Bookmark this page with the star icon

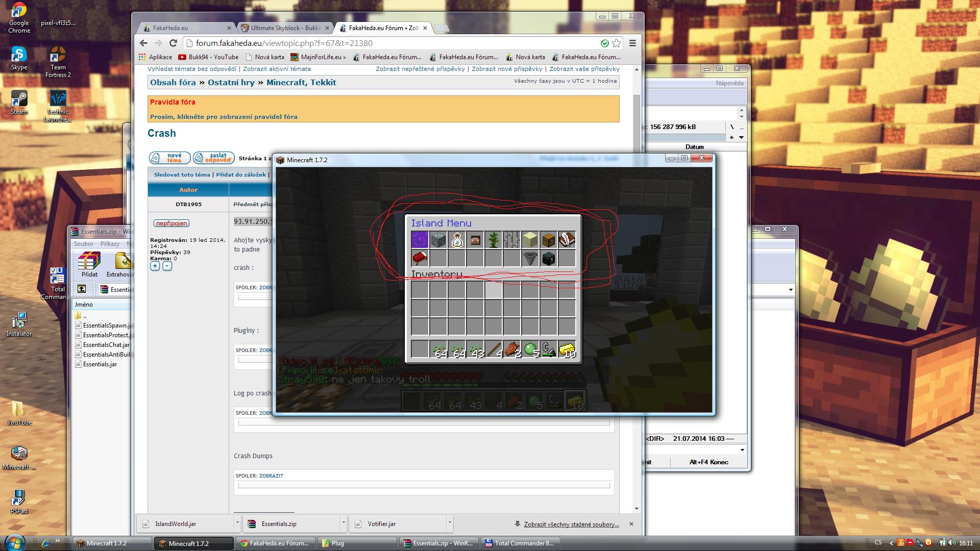click(x=617, y=43)
